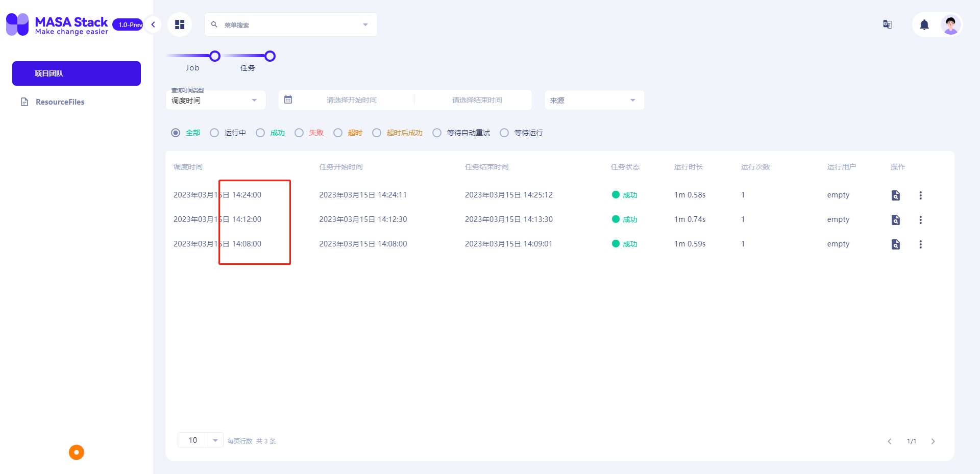Open the 调度时间 query type dropdown
This screenshot has width=980, height=474.
pyautogui.click(x=215, y=99)
